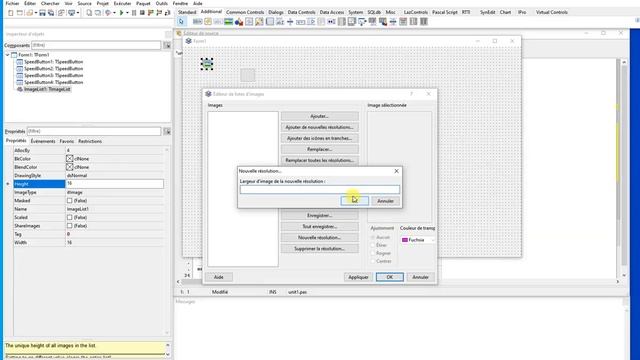640x360 pixels.
Task: Open the dropdown arrow beside the Run icon
Action: click(x=127, y=13)
